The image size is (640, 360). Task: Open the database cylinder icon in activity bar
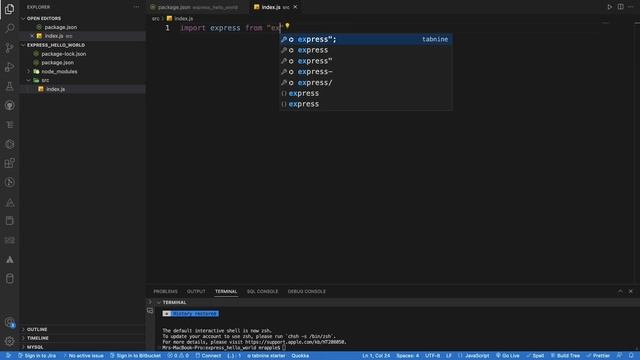(9, 279)
